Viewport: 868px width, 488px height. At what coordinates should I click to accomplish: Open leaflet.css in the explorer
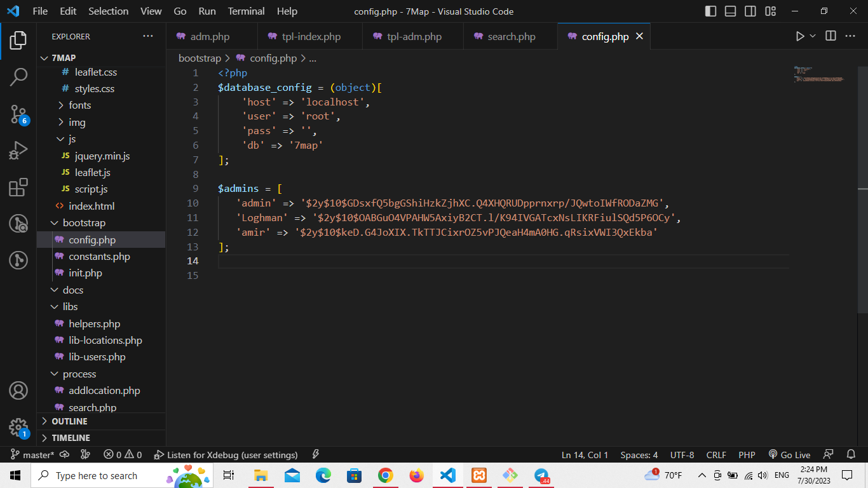pos(101,72)
